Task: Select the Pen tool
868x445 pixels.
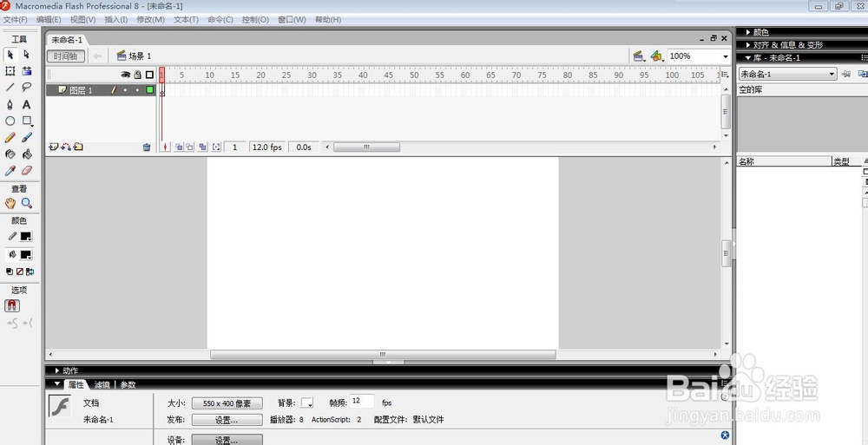Action: tap(10, 105)
